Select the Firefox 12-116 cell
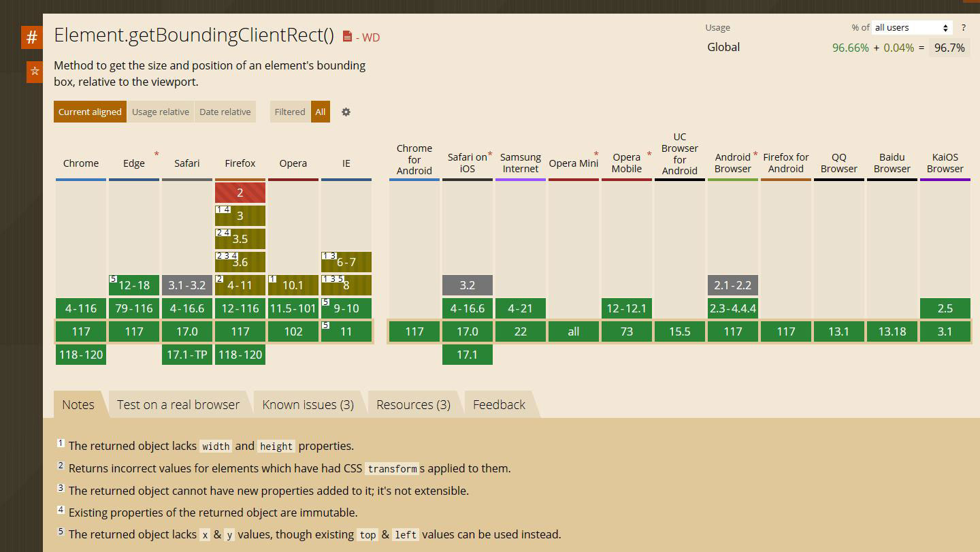The height and width of the screenshot is (552, 980). point(240,308)
